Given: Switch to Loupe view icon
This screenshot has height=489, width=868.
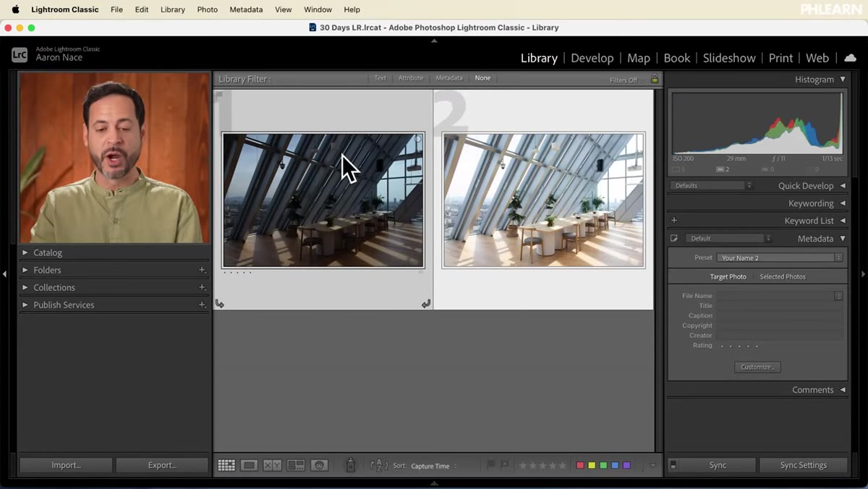Looking at the screenshot, I should (x=250, y=466).
